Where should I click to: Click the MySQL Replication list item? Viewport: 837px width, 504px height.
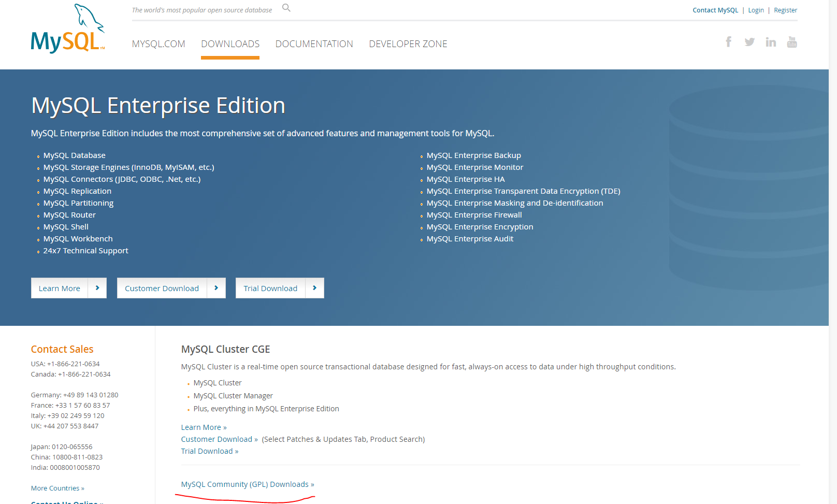[x=77, y=191]
